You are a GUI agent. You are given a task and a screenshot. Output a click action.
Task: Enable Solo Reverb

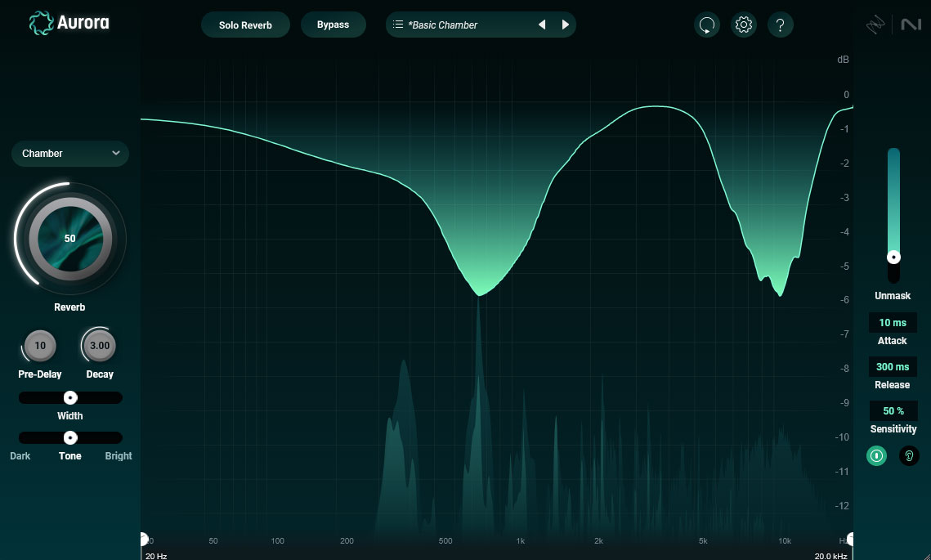[x=245, y=25]
